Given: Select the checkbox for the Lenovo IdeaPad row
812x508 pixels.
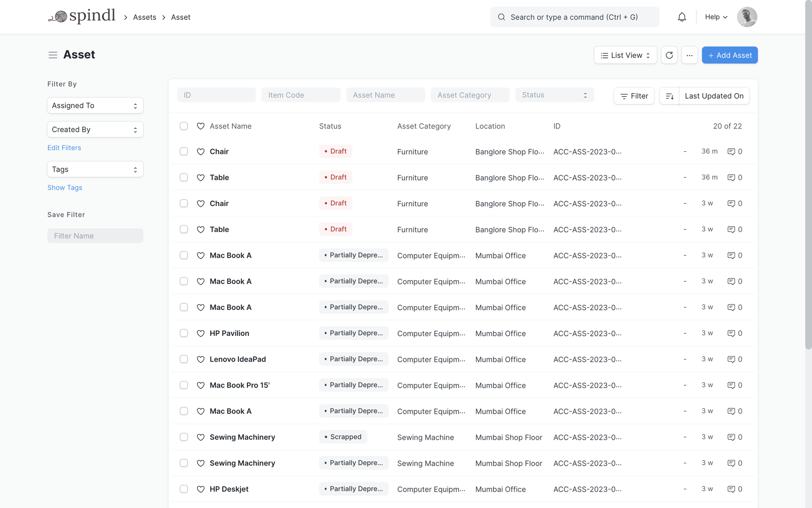Looking at the screenshot, I should coord(184,359).
